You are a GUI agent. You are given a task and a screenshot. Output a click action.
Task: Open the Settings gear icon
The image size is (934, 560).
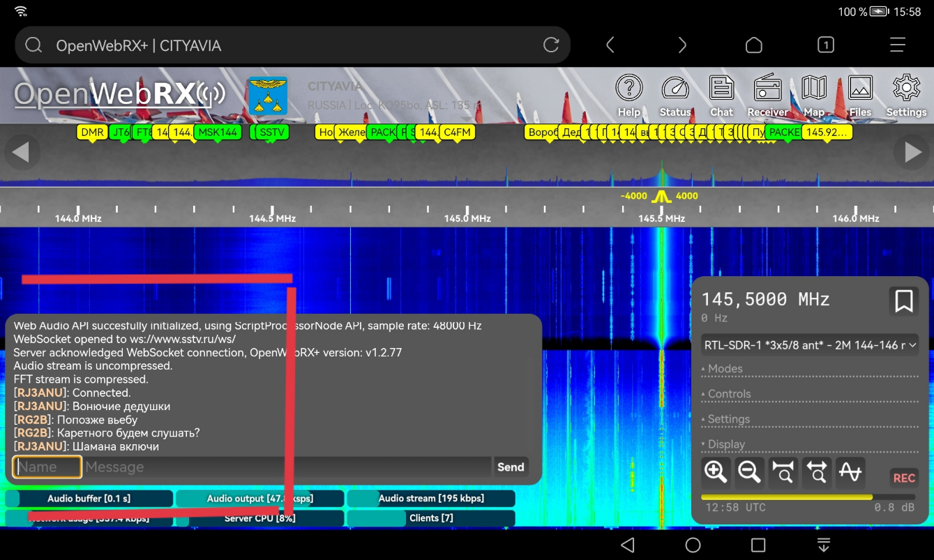click(906, 96)
